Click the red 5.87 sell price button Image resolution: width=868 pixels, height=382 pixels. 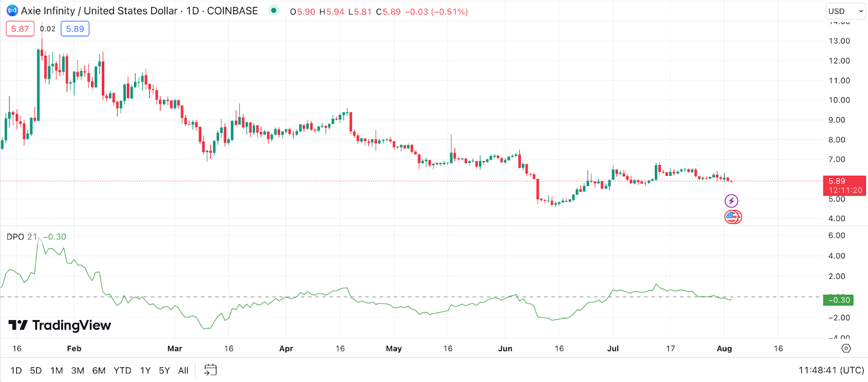pyautogui.click(x=20, y=29)
